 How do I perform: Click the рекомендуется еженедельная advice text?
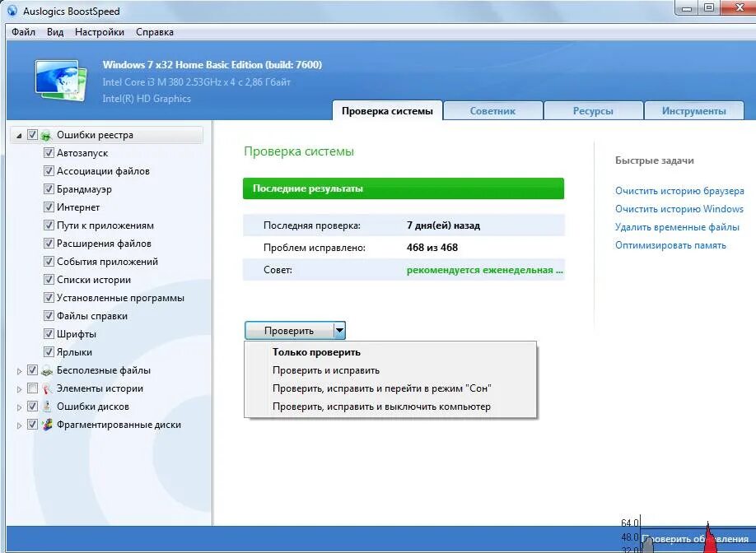(x=484, y=270)
